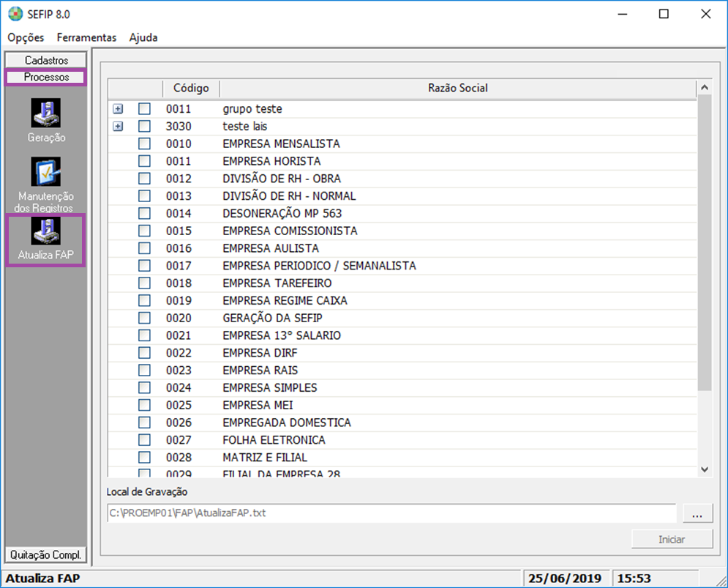Check the EMPRESA MEI box

coord(144,405)
